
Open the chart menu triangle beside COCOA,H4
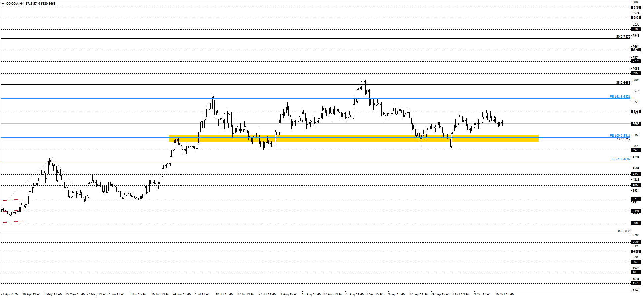pyautogui.click(x=3, y=4)
